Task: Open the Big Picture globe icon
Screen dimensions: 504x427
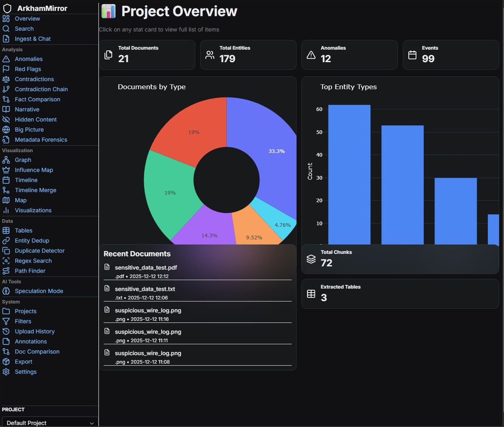Action: [6, 129]
